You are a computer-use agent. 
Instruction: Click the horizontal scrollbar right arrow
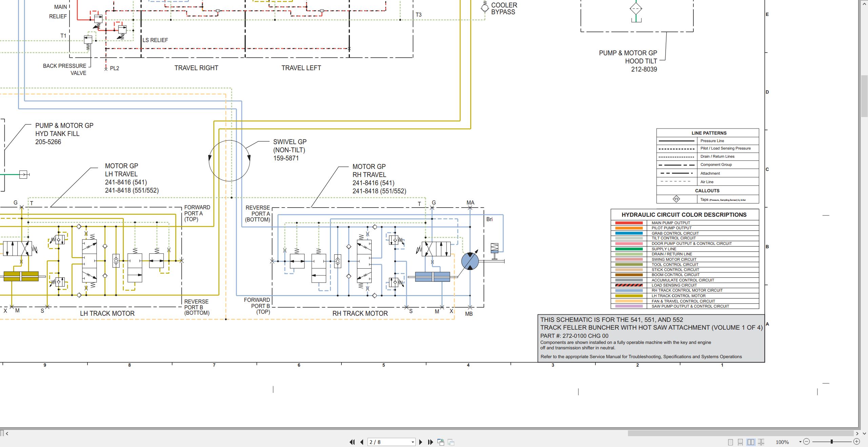pos(857,433)
